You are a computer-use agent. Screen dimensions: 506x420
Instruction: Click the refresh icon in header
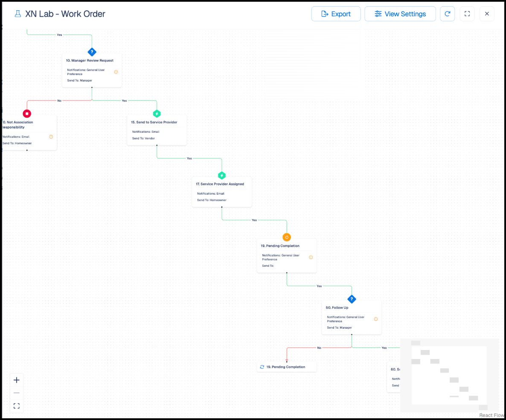(x=447, y=14)
